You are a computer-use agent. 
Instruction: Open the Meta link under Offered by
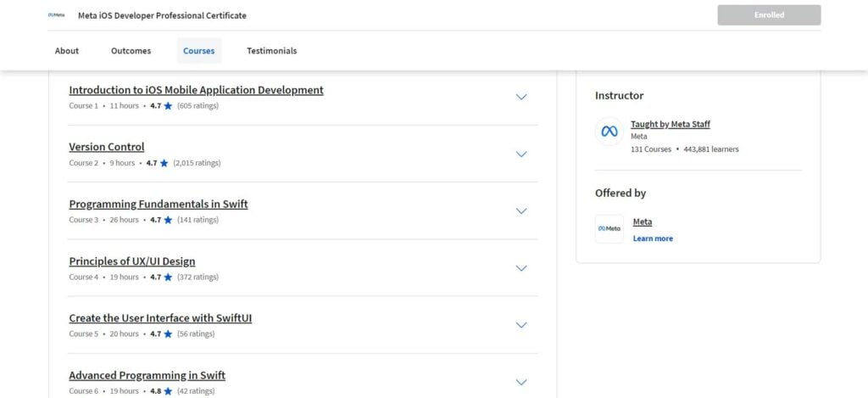[x=643, y=221]
